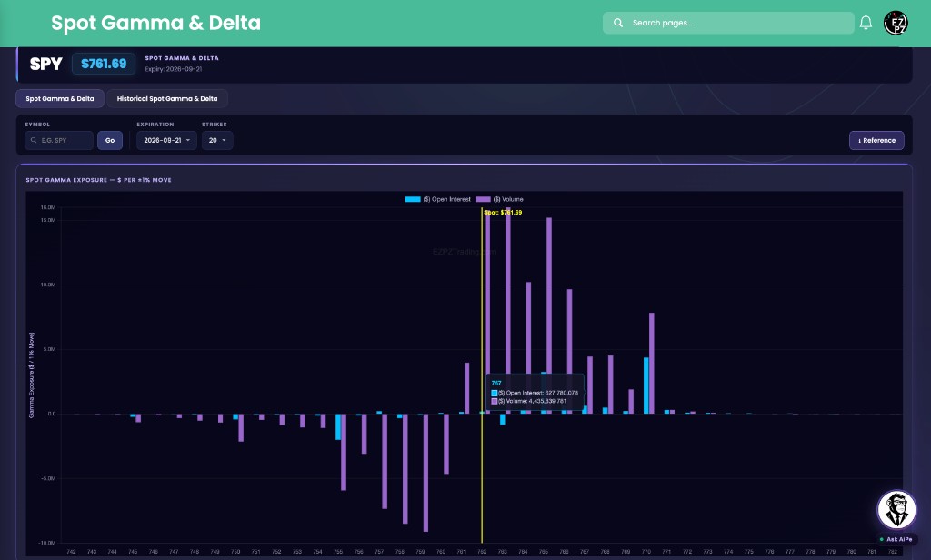Image resolution: width=931 pixels, height=560 pixels.
Task: Open notifications bell
Action: pyautogui.click(x=866, y=23)
